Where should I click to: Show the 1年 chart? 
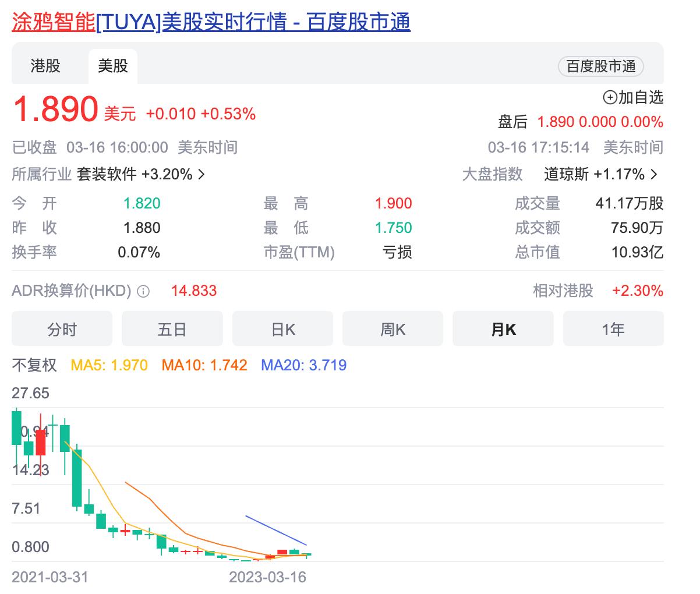coord(613,329)
